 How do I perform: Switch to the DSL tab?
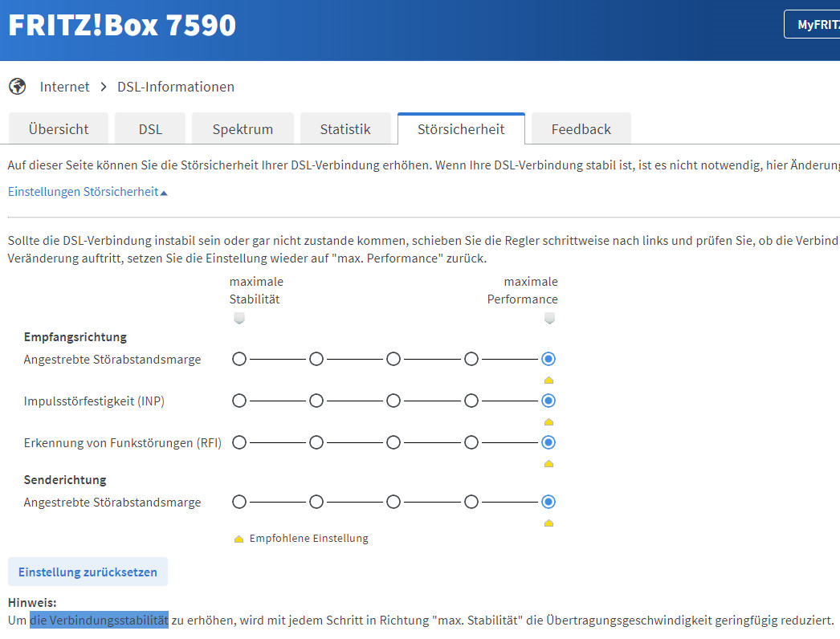pyautogui.click(x=150, y=129)
